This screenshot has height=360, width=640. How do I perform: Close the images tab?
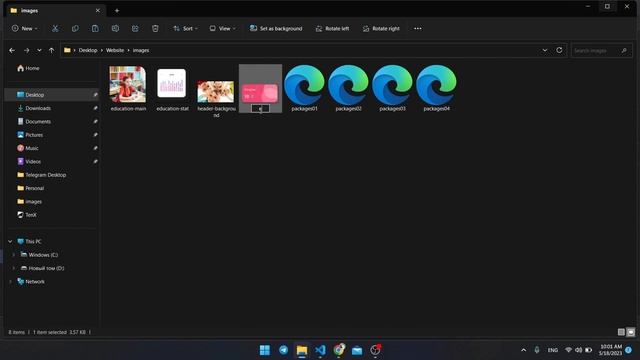98,11
